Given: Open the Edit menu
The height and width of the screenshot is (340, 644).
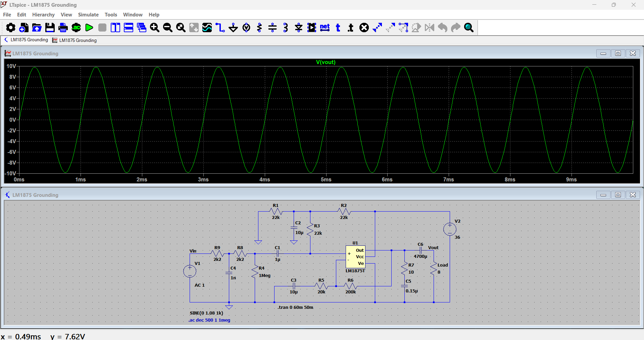Looking at the screenshot, I should tap(21, 15).
